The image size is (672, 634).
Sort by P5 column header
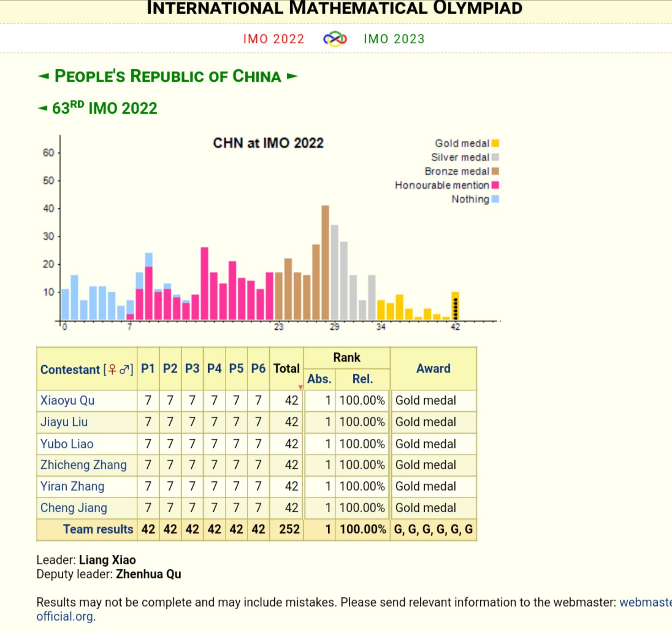pos(236,369)
